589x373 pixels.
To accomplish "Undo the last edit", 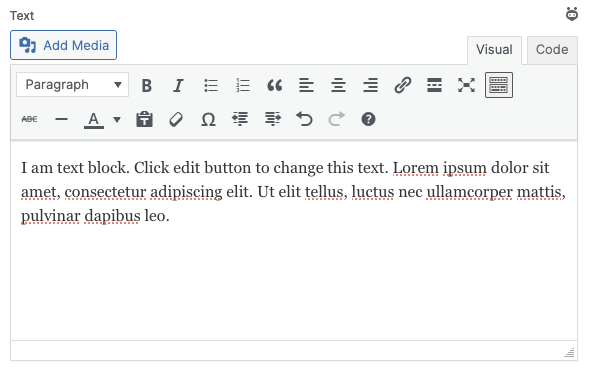I will (x=304, y=119).
